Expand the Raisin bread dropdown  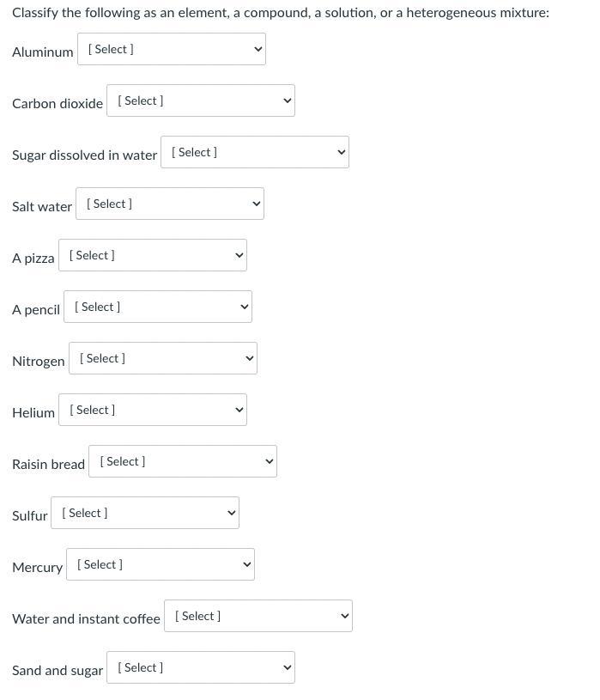coord(182,461)
